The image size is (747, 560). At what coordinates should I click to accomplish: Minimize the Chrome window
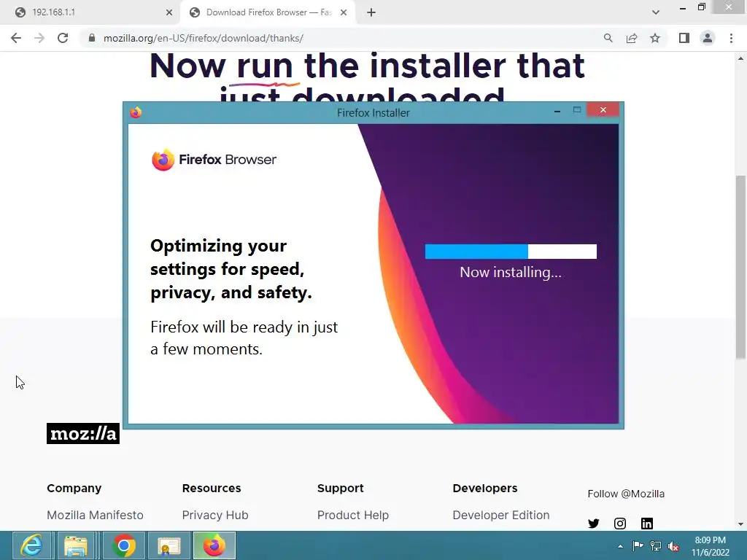point(683,7)
